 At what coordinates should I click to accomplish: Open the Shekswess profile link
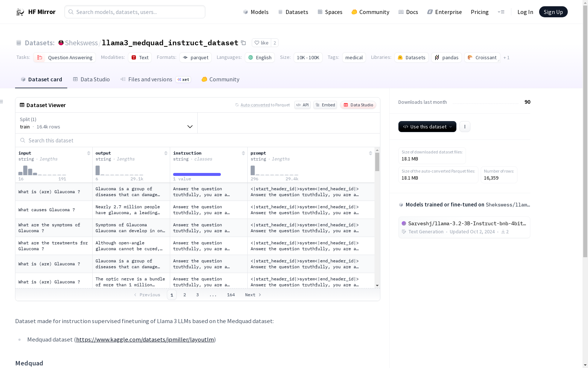[x=81, y=43]
